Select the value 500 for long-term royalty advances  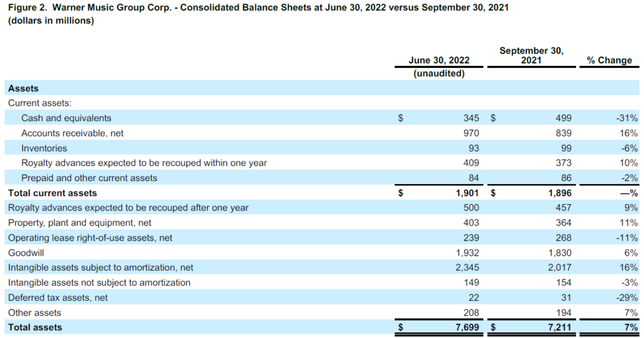click(471, 207)
